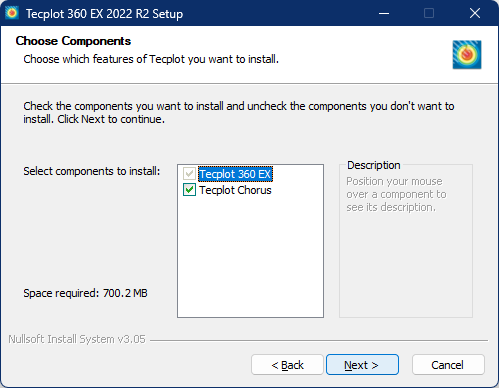Click the Choose Components heading

coord(73,41)
